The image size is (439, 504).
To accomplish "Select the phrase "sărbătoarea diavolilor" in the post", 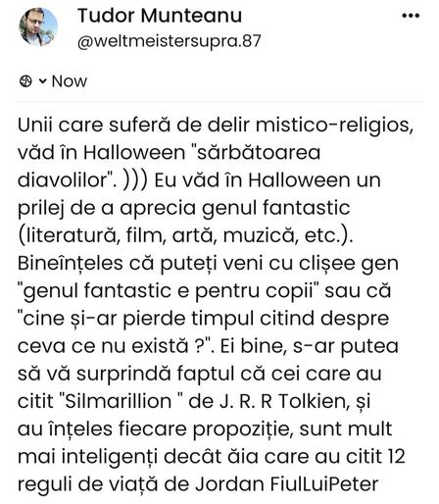I will click(169, 167).
